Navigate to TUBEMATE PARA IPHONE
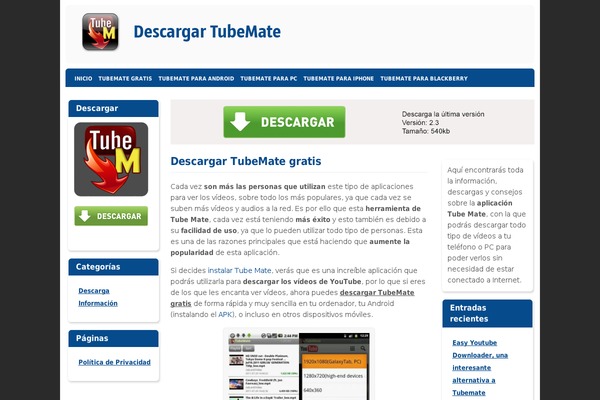The image size is (600, 400). pyautogui.click(x=339, y=78)
